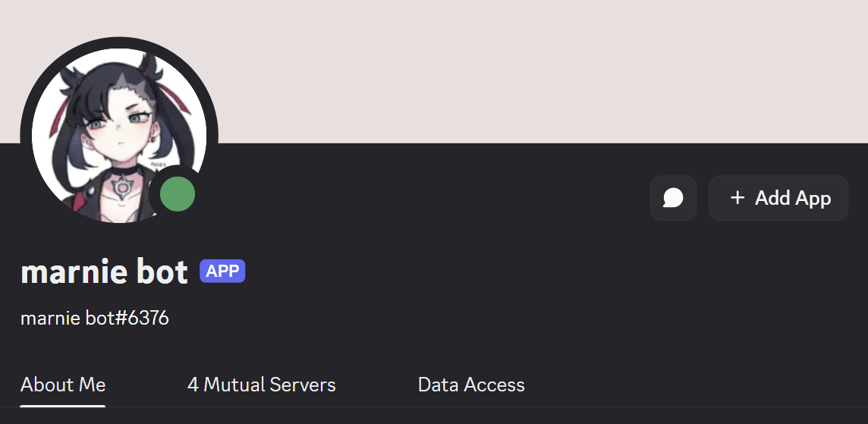The width and height of the screenshot is (868, 424).
Task: Switch to the About Me tab
Action: pos(63,385)
